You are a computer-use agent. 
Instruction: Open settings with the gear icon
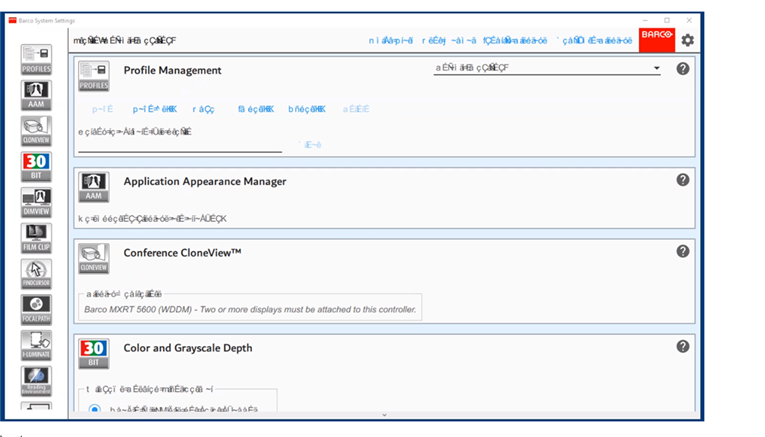tap(687, 40)
